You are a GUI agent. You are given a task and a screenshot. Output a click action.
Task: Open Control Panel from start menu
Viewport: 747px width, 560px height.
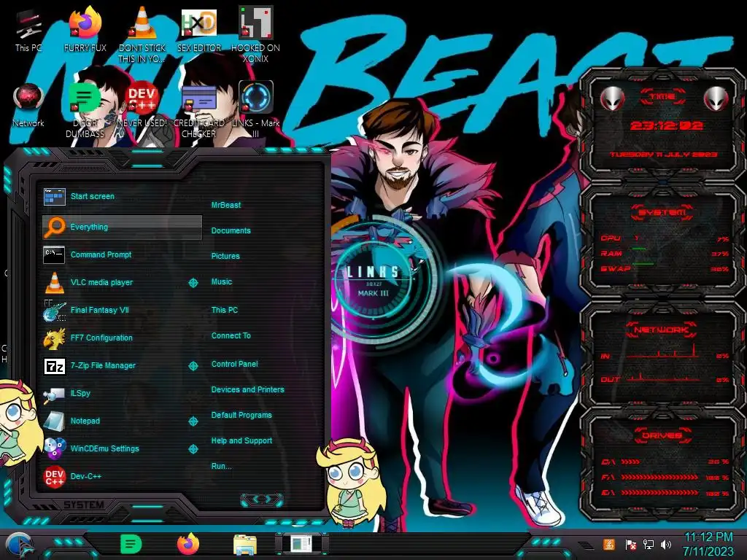[234, 364]
